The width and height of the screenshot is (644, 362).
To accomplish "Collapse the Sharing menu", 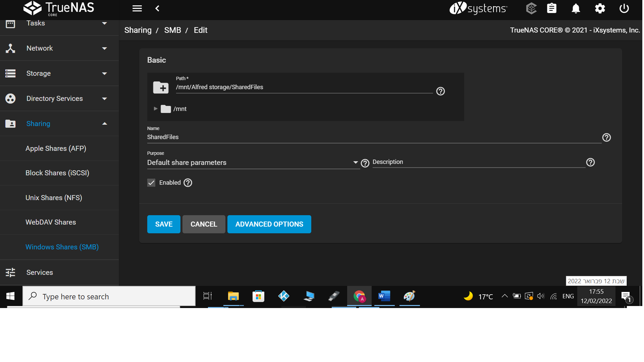I will coord(59,124).
